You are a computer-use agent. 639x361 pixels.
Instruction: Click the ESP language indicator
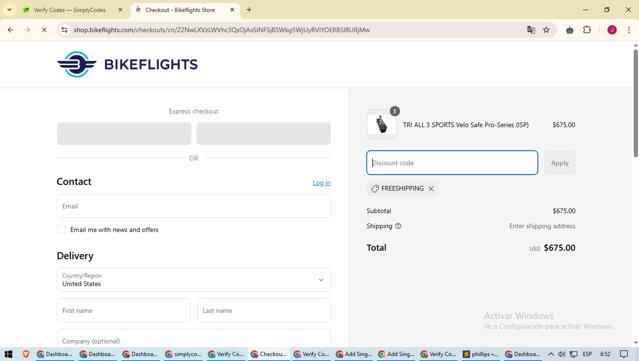(x=587, y=354)
